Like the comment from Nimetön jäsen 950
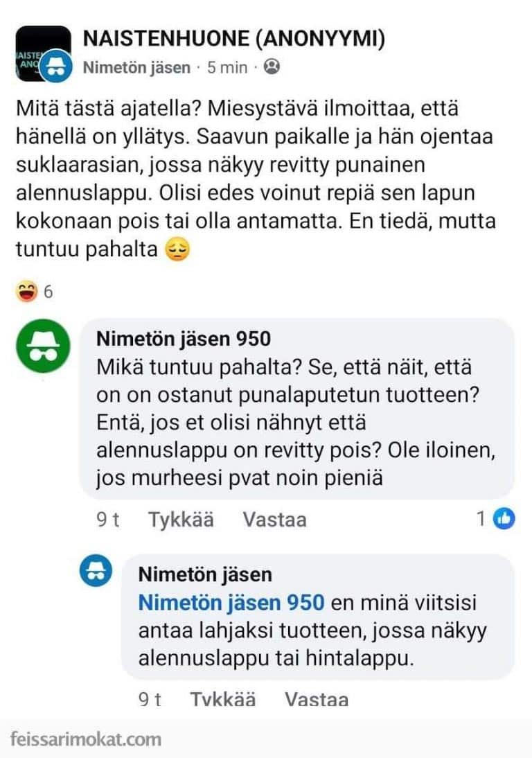The image size is (532, 758). point(181,519)
